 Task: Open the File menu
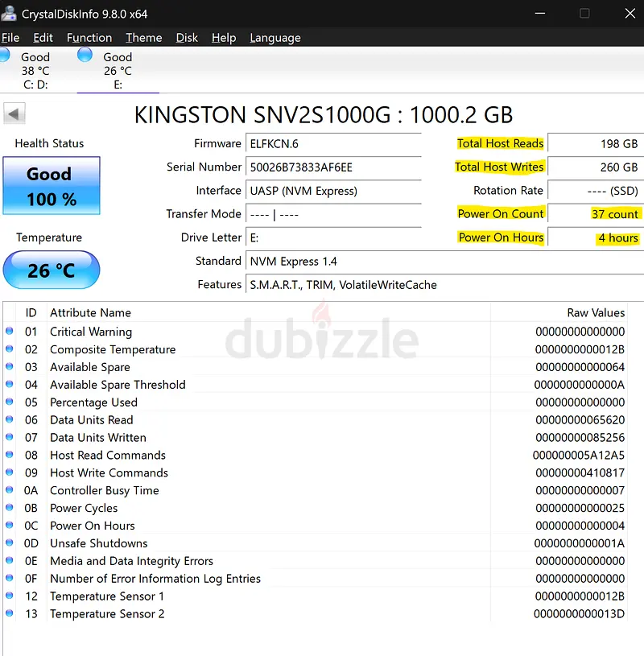pyautogui.click(x=10, y=38)
